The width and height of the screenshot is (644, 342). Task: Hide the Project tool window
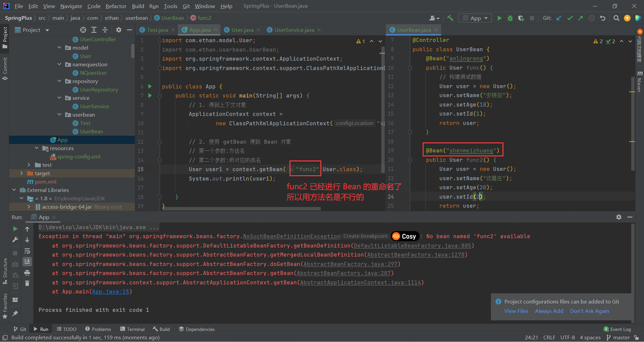(129, 30)
